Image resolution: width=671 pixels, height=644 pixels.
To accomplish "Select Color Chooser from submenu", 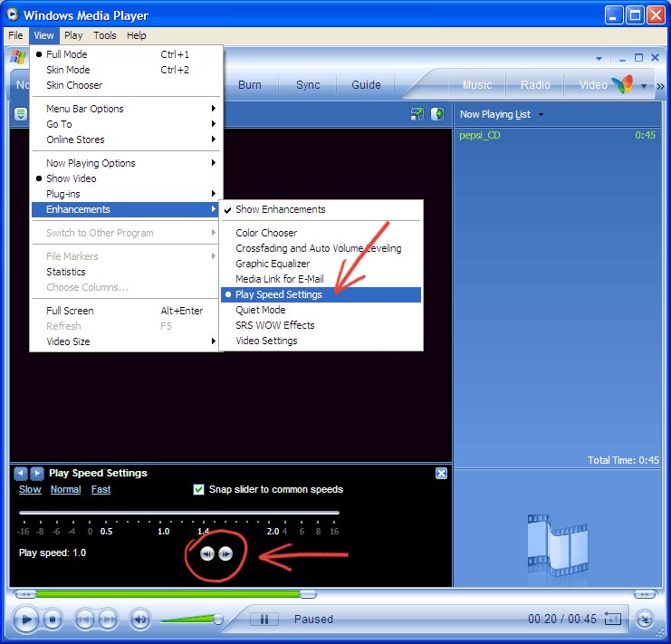I will 321,233.
